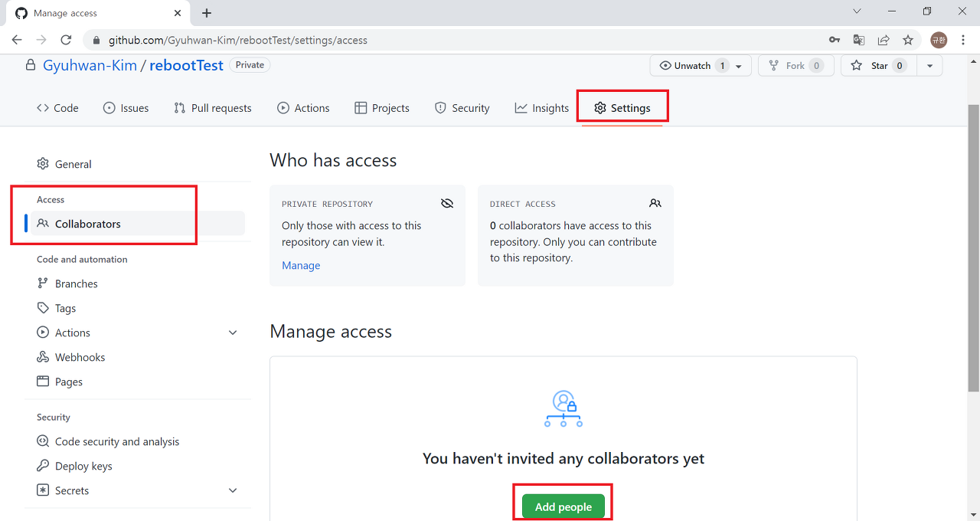Close the Manage access tab
This screenshot has height=521, width=980.
point(178,13)
